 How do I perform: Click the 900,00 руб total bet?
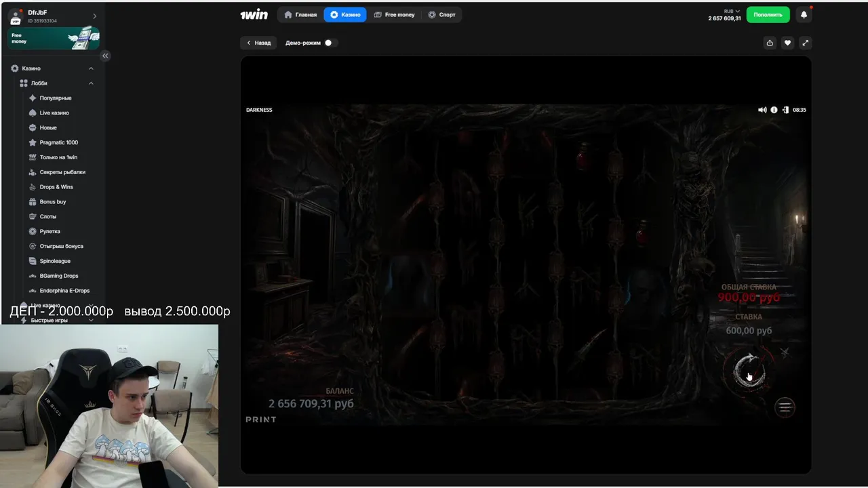click(749, 298)
